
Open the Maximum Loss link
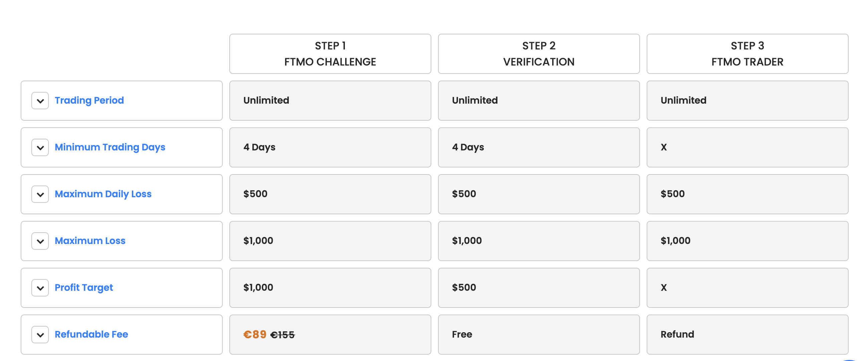(90, 241)
